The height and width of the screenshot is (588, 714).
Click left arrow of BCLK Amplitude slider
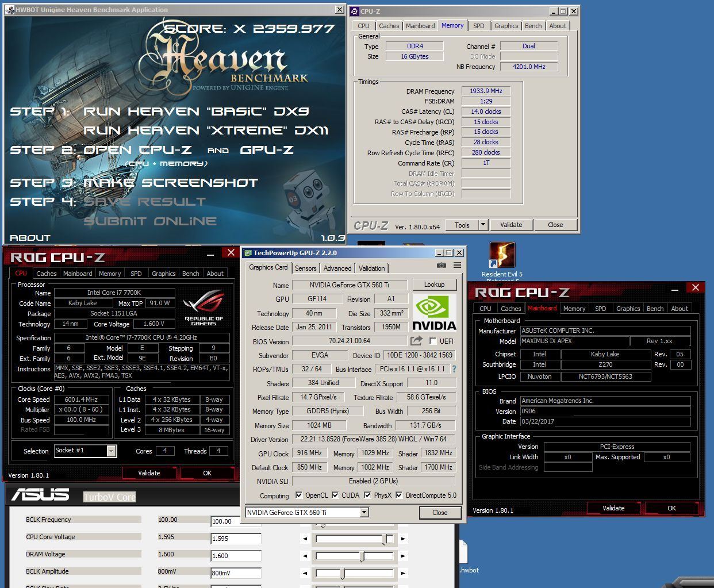305,573
